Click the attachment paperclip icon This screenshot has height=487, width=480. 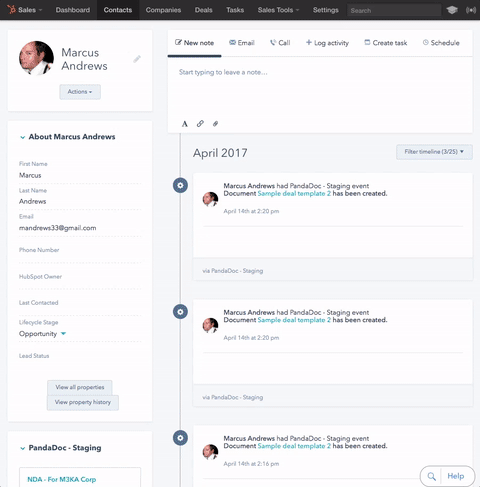[x=215, y=124]
